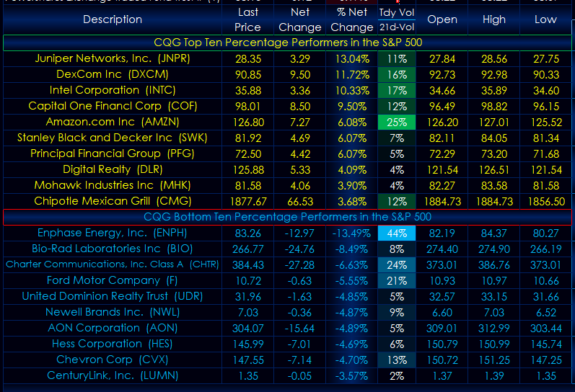
Task: Click Stanley Black and Decker's 7% volume cell
Action: pos(397,138)
